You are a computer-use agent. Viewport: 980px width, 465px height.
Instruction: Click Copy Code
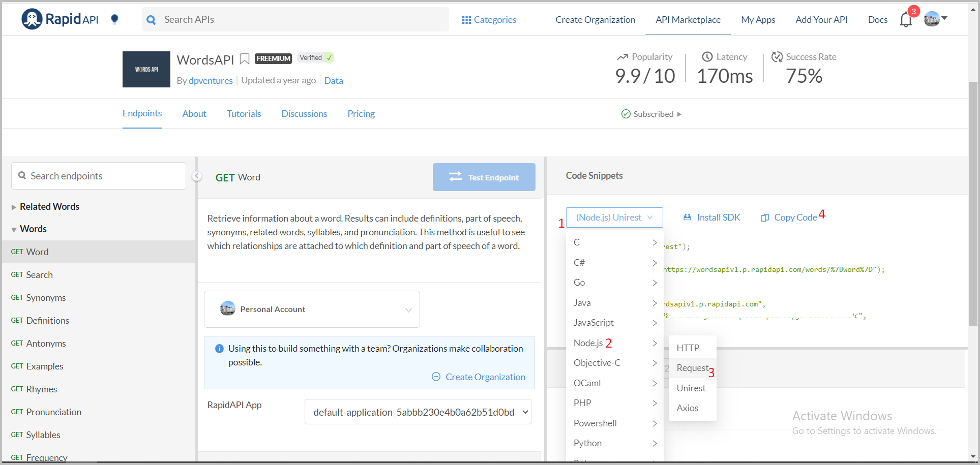click(789, 218)
